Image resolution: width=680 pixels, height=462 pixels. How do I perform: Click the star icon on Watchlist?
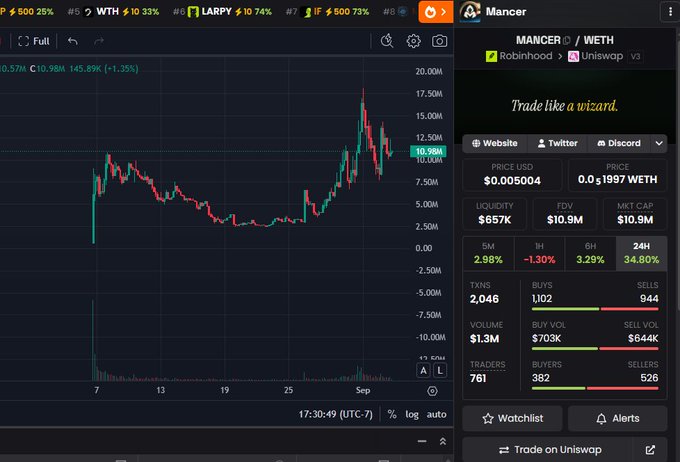coord(488,419)
